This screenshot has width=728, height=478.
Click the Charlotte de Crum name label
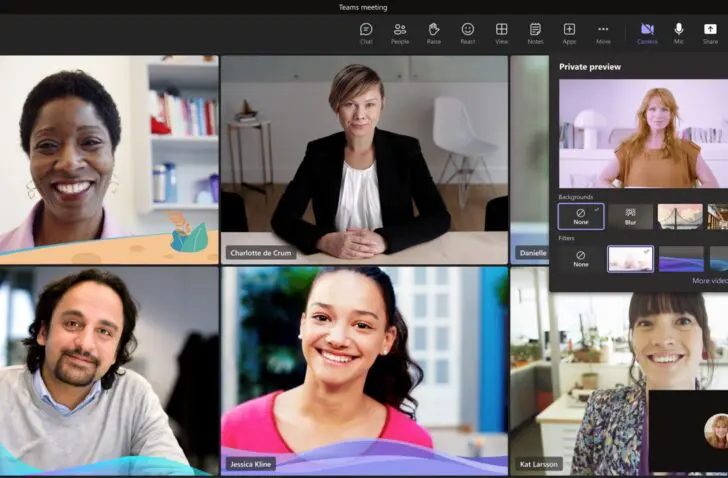[x=261, y=253]
